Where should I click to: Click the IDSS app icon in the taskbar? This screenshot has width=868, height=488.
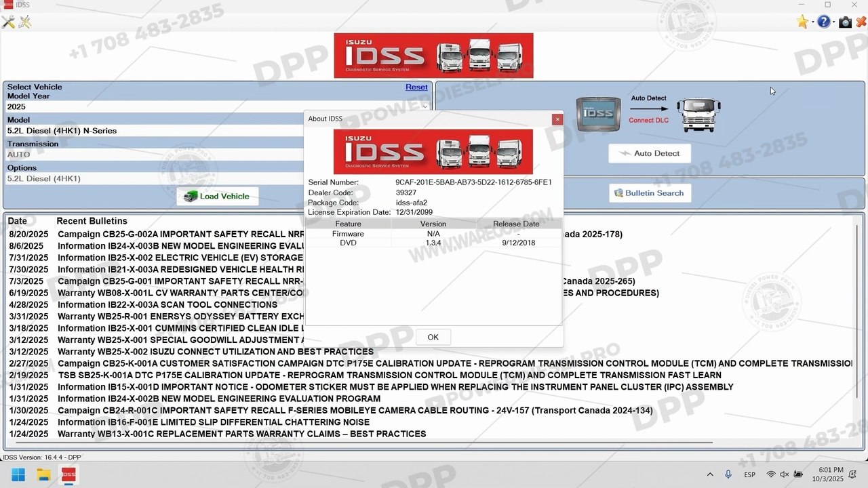[x=68, y=474]
